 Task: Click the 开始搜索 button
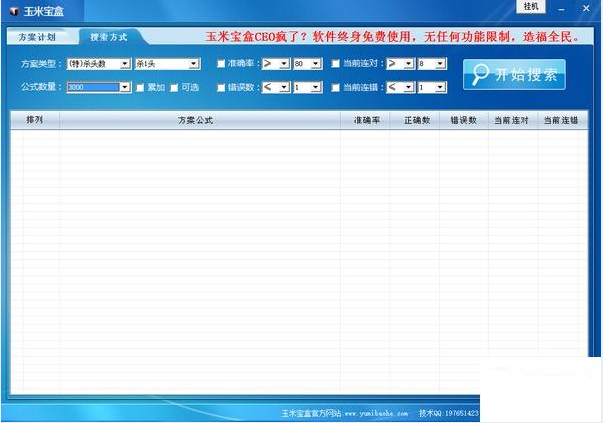pyautogui.click(x=514, y=75)
